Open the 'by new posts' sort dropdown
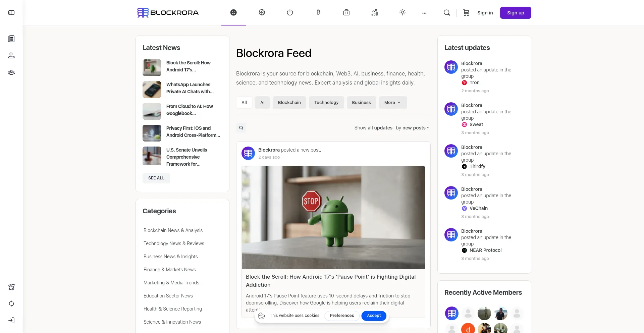This screenshot has width=644, height=333. point(413,128)
